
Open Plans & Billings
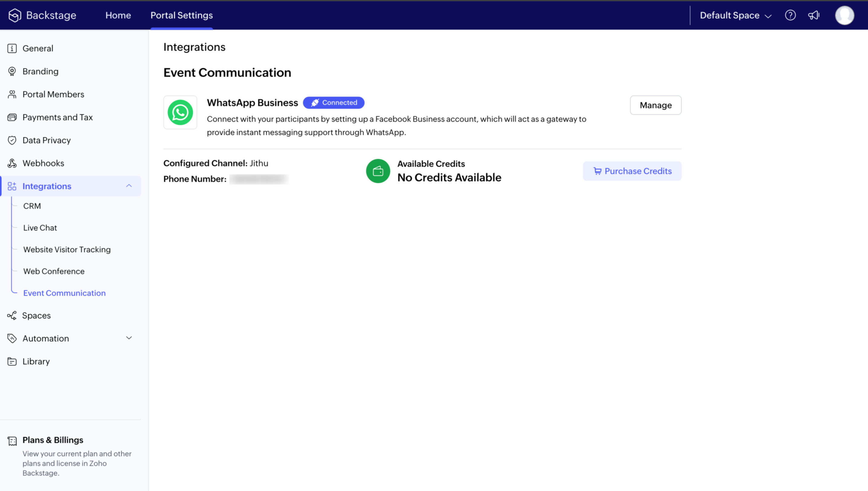click(x=53, y=440)
